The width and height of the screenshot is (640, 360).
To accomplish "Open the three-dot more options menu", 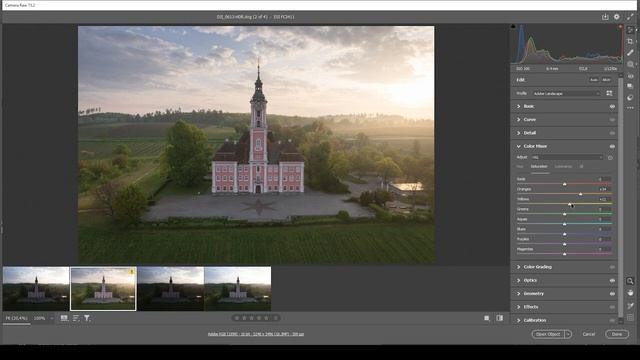I will [x=630, y=108].
